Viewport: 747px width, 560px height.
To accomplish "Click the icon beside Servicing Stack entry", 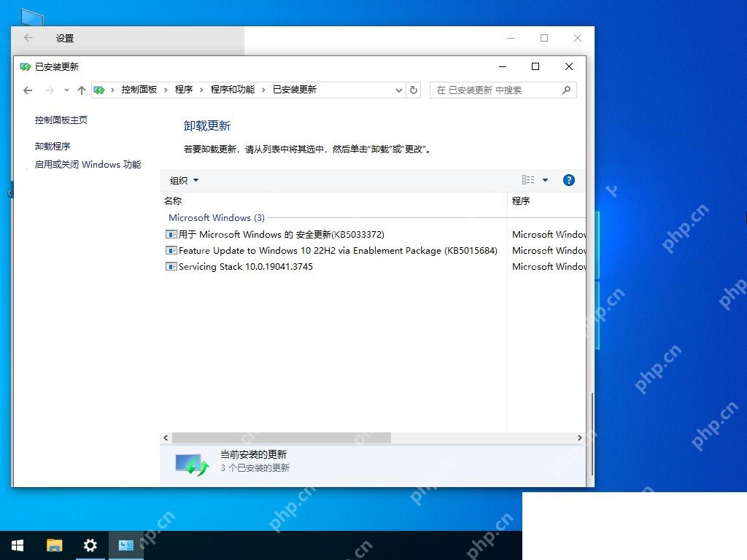I will [171, 267].
